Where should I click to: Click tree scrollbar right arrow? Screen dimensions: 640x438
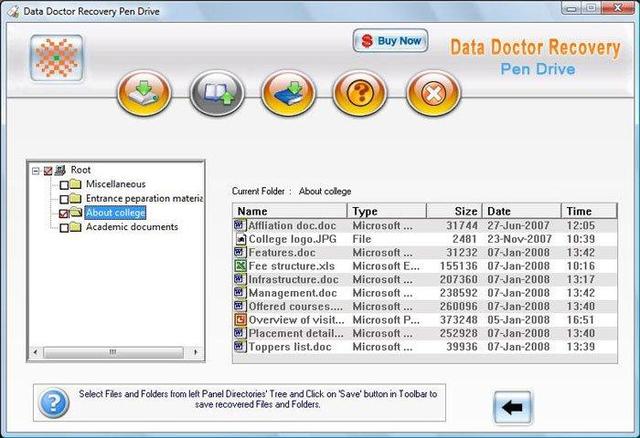pos(196,352)
